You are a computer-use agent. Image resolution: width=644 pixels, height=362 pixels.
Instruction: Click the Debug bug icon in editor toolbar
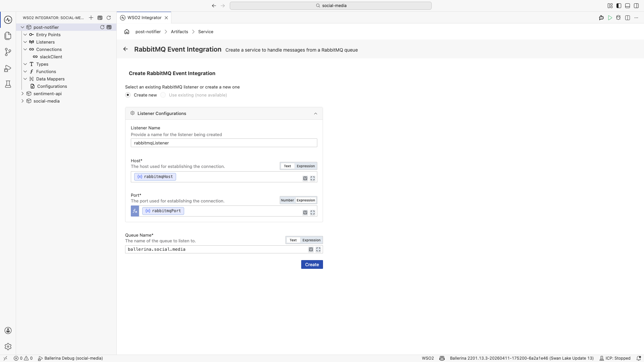click(619, 18)
